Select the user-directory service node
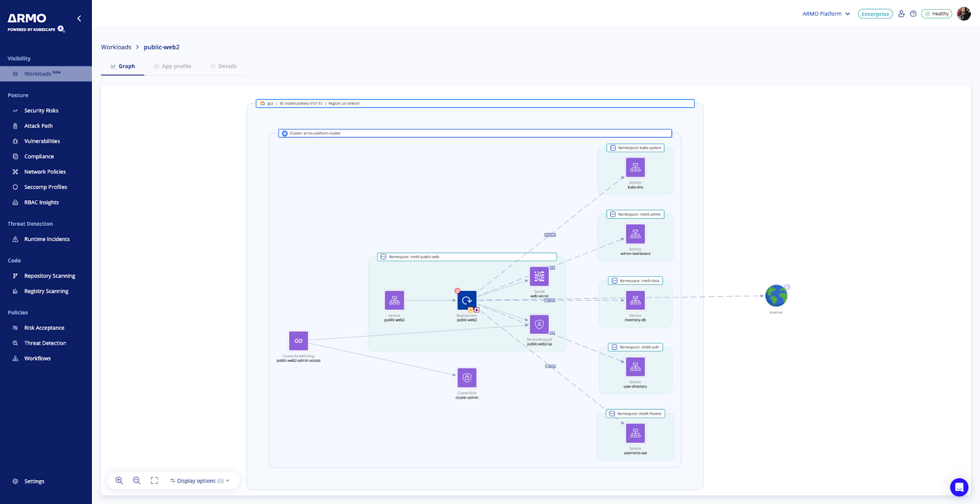Viewport: 980px width, 504px height. 635,367
